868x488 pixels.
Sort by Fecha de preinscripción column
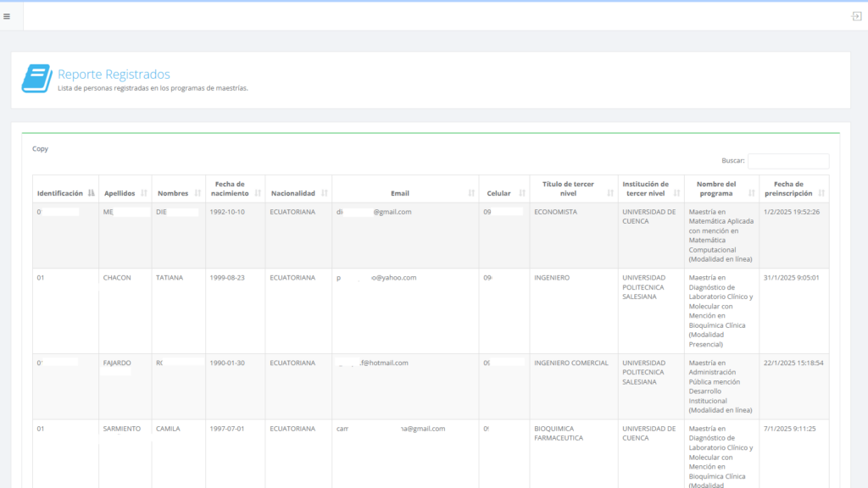821,193
